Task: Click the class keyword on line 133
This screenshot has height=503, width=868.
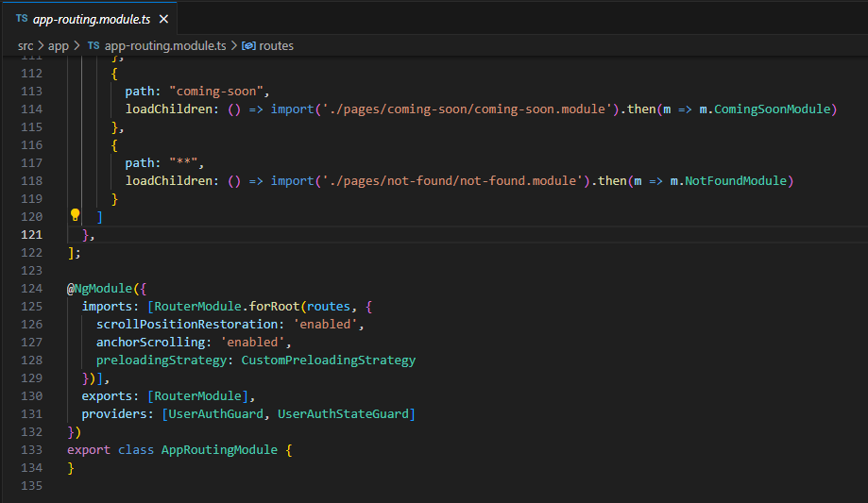Action: [136, 450]
